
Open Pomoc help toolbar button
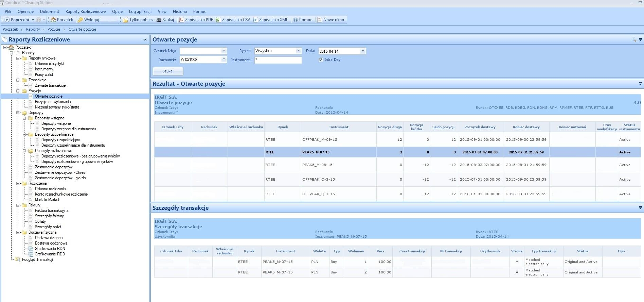click(303, 20)
